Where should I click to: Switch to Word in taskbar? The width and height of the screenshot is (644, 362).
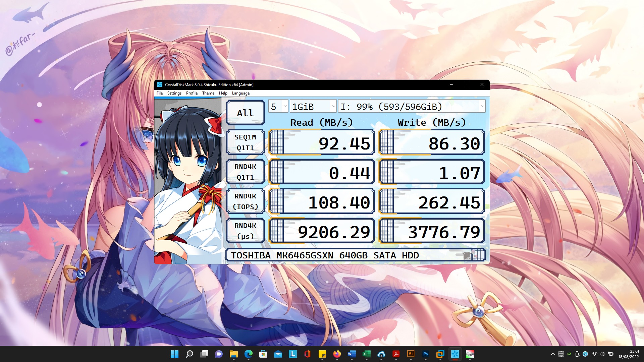point(352,354)
